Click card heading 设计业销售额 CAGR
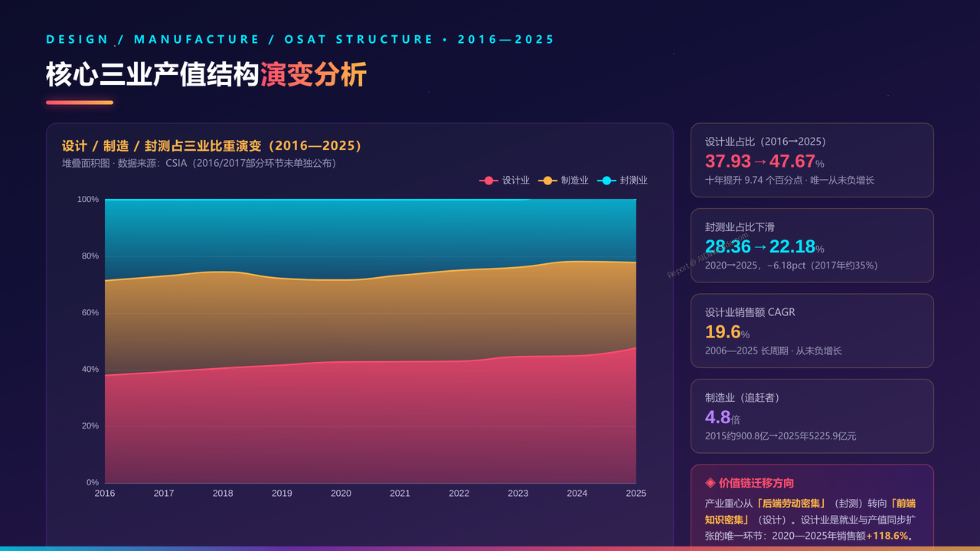980x551 pixels. coord(750,312)
